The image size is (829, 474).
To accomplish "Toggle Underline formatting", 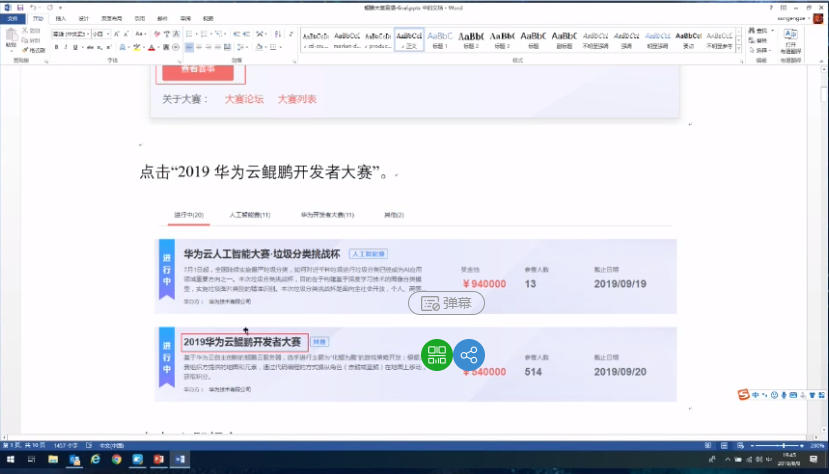I will (x=75, y=48).
